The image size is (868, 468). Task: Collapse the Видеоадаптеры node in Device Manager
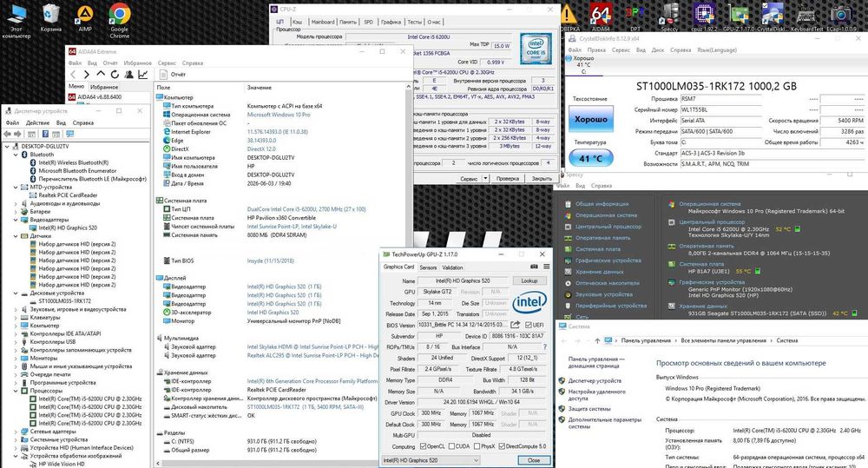[16, 220]
